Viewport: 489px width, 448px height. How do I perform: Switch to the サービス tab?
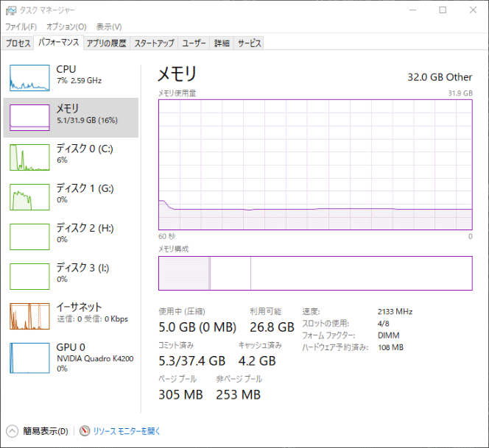[249, 43]
